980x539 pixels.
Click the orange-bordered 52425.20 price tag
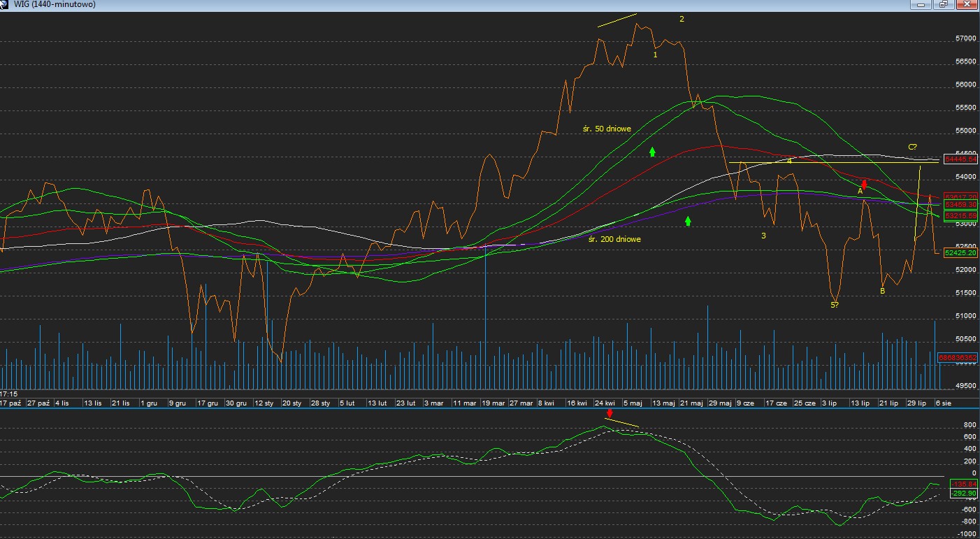click(x=960, y=252)
